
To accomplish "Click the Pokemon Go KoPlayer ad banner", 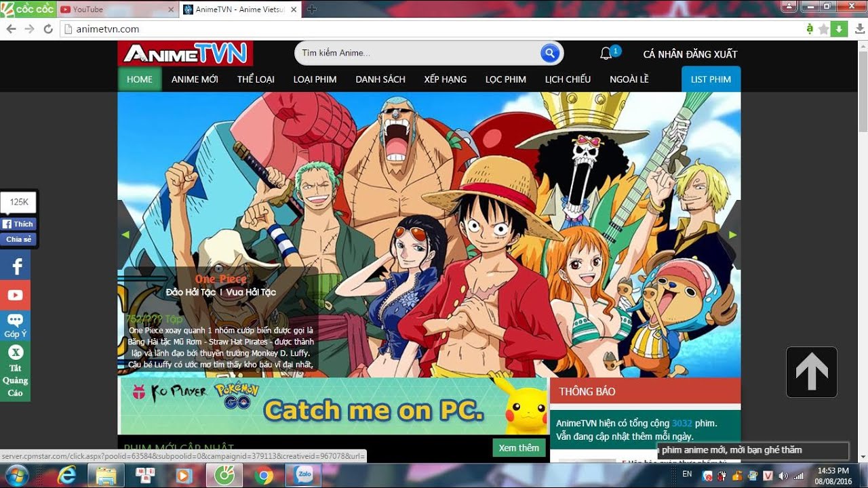I will click(x=334, y=406).
